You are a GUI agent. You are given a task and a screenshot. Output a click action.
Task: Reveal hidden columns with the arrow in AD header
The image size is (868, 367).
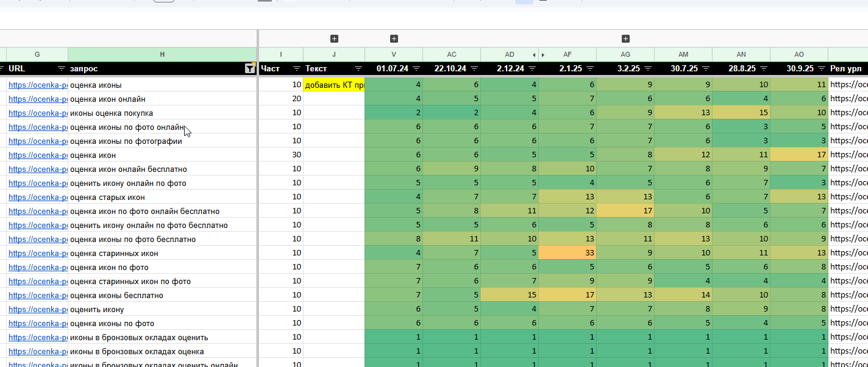535,55
